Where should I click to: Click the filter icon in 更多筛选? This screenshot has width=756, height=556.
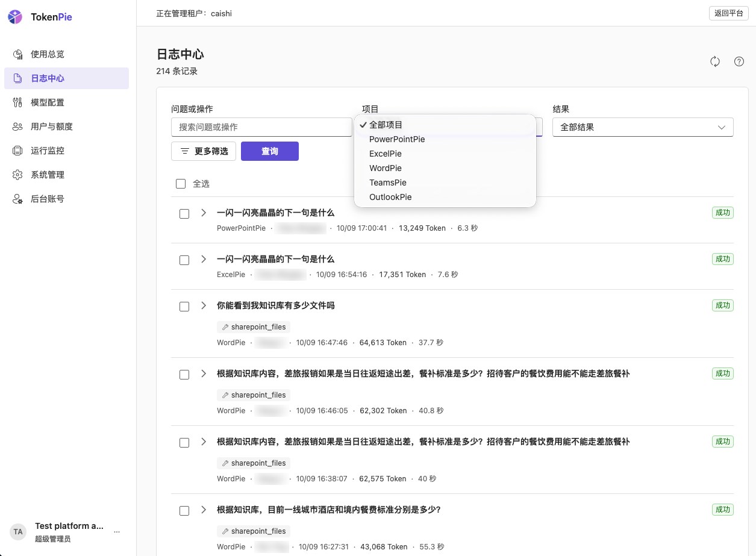[x=185, y=151]
